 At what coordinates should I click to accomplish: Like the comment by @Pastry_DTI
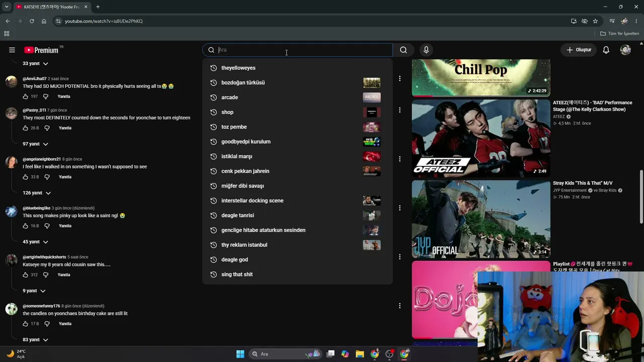coord(26,128)
